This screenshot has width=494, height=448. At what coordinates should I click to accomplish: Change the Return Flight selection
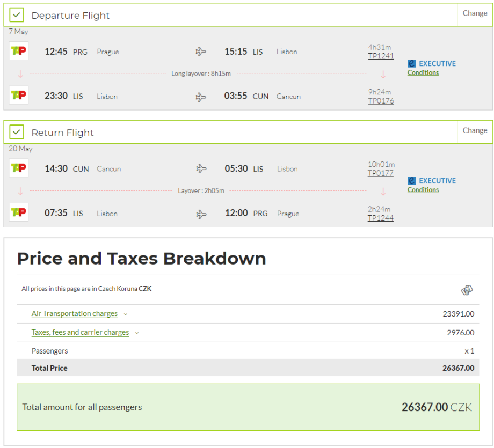pos(475,130)
